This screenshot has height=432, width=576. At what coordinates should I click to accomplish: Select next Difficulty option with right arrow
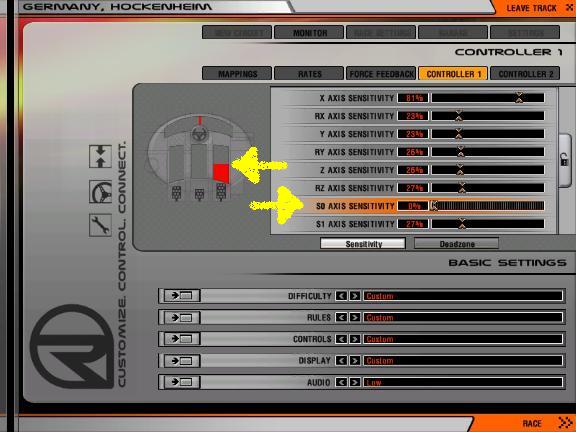coord(355,296)
